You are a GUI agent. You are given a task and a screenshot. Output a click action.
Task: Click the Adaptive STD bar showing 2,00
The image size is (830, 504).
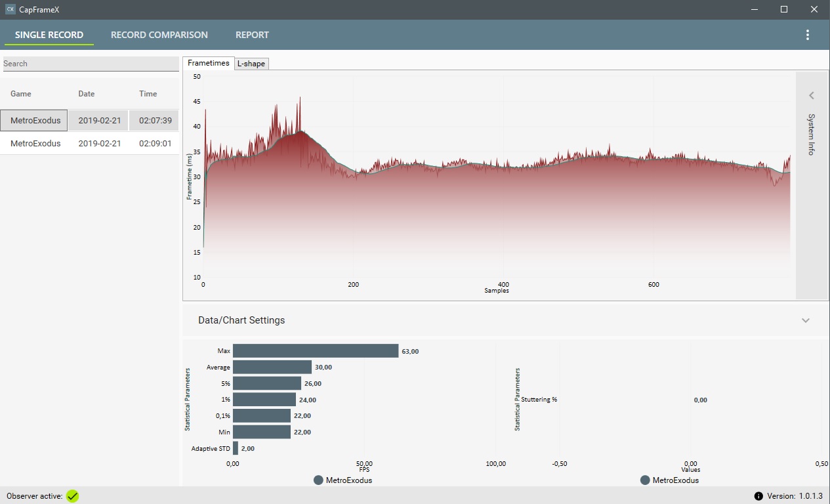pyautogui.click(x=236, y=448)
